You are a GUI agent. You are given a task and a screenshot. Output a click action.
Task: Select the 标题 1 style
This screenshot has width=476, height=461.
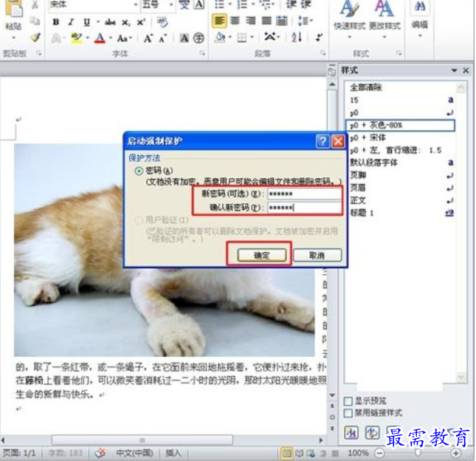tap(400, 213)
